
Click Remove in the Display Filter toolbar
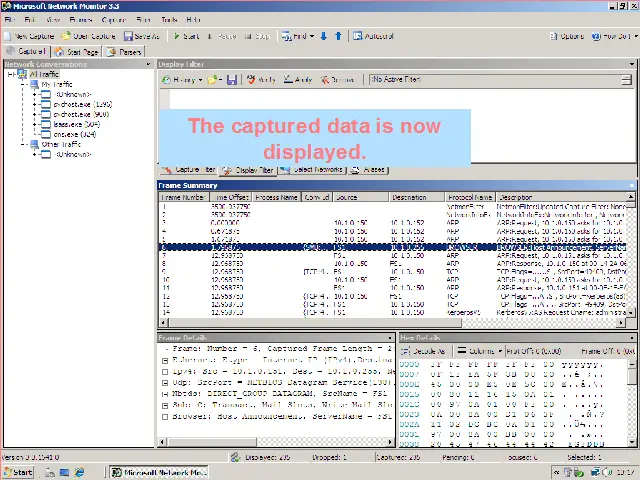coord(337,80)
